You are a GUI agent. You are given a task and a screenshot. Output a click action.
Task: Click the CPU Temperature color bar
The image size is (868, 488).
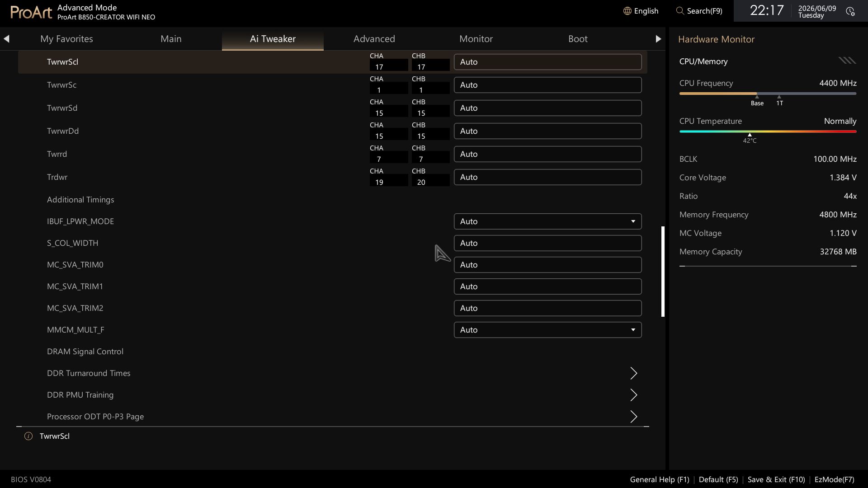[768, 131]
